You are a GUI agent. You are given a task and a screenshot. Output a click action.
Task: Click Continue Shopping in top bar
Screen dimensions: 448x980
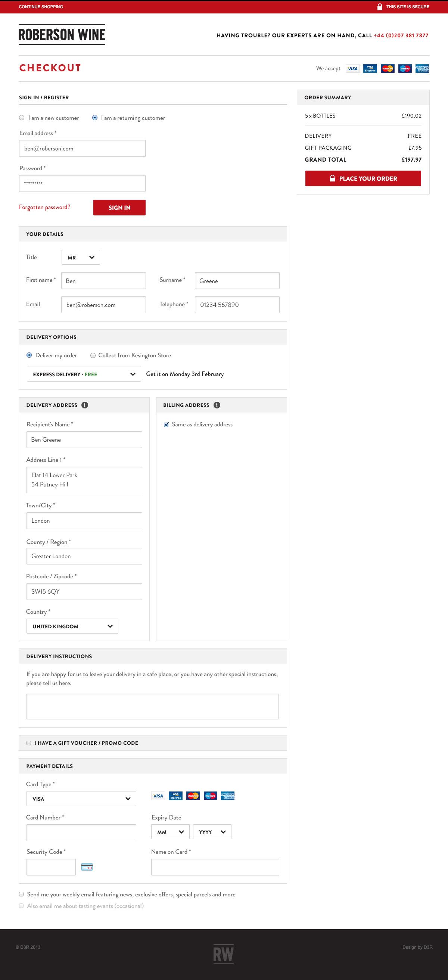pyautogui.click(x=41, y=7)
